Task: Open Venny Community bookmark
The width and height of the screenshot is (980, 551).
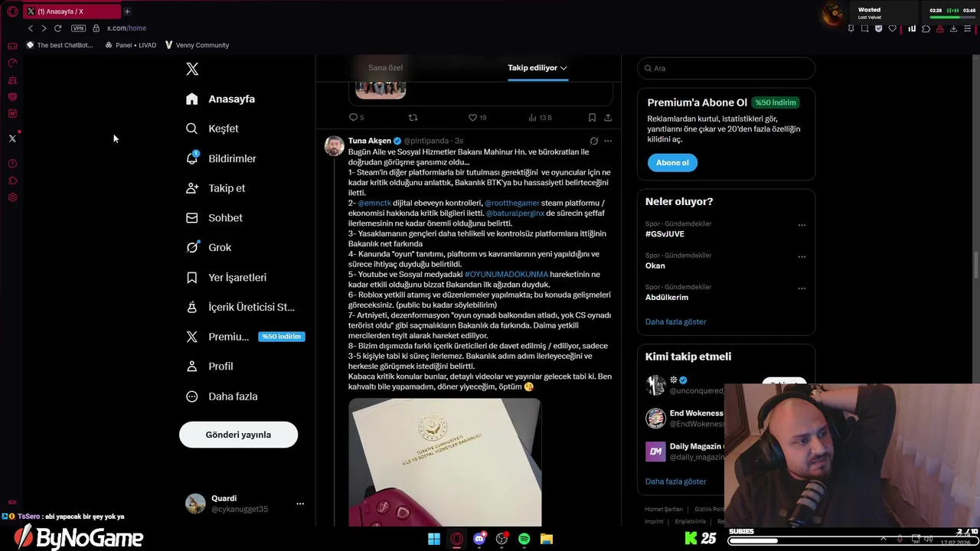Action: [197, 45]
